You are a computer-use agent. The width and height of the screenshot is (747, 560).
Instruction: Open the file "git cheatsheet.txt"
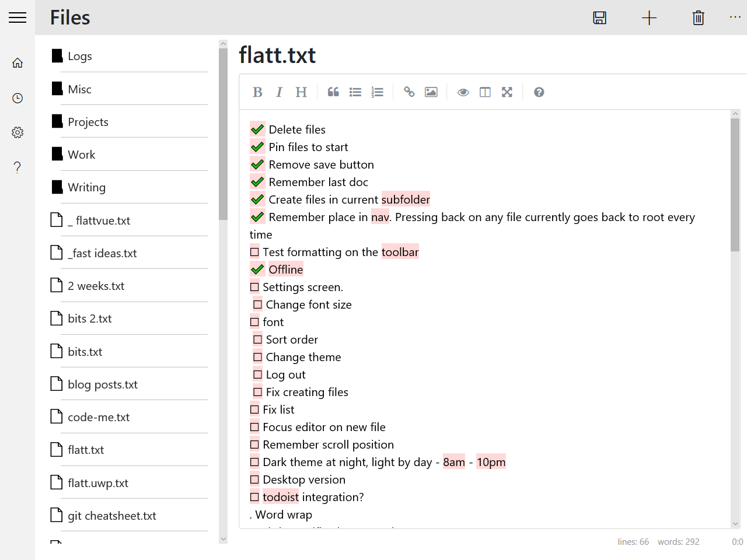(x=112, y=516)
